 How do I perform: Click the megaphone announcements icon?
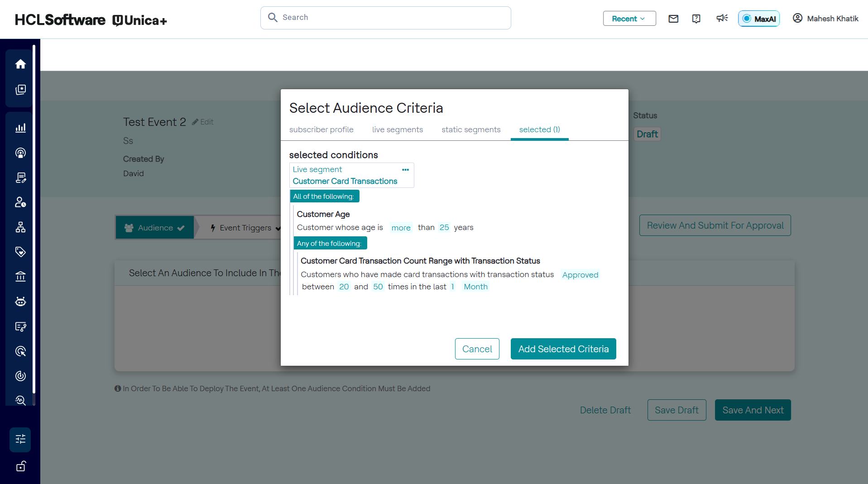[722, 18]
